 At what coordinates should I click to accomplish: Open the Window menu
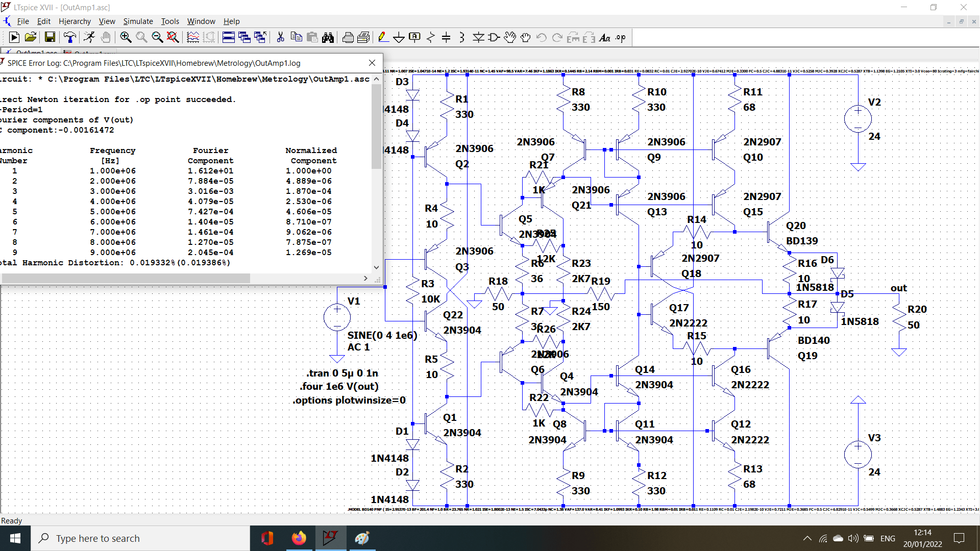pyautogui.click(x=201, y=21)
